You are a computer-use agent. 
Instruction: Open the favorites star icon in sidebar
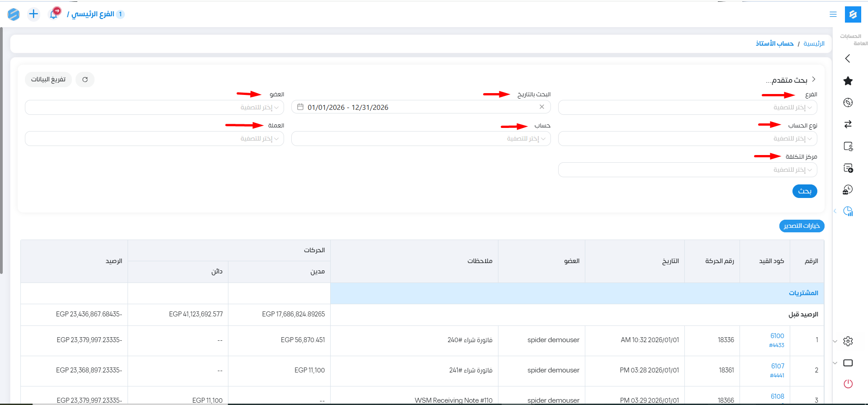point(848,81)
